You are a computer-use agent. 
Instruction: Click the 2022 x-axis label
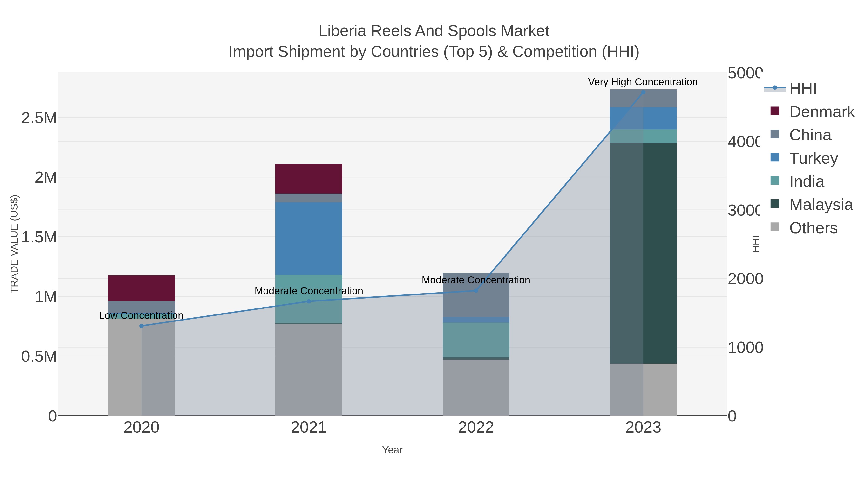click(x=476, y=428)
